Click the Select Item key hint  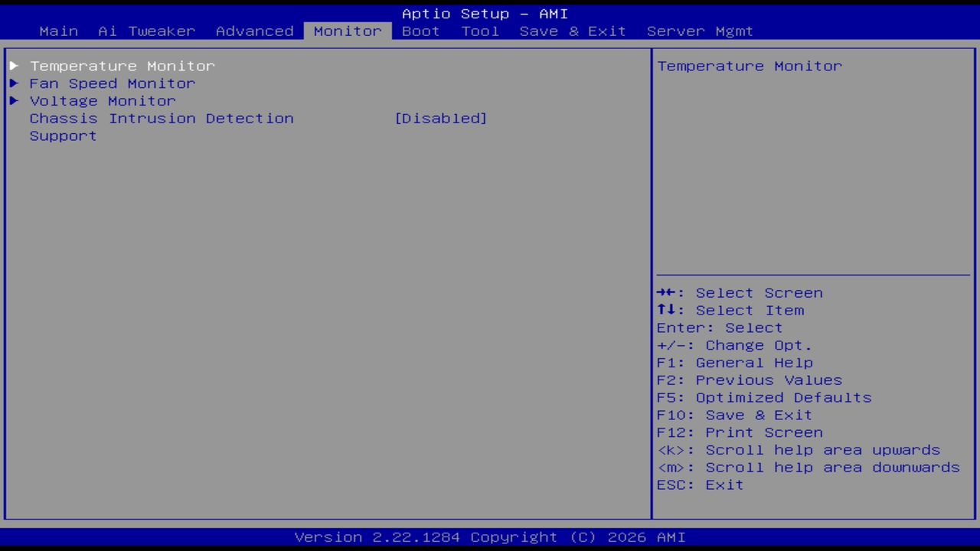point(730,311)
